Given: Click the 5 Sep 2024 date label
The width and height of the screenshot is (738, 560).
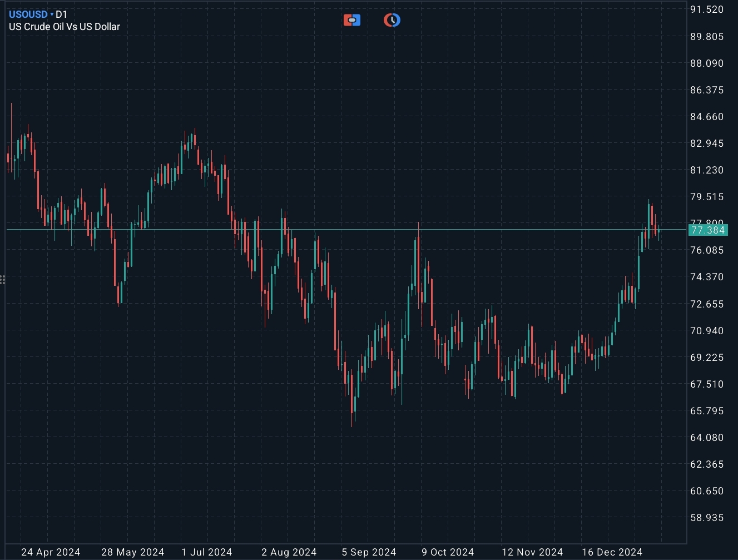Looking at the screenshot, I should 369,552.
